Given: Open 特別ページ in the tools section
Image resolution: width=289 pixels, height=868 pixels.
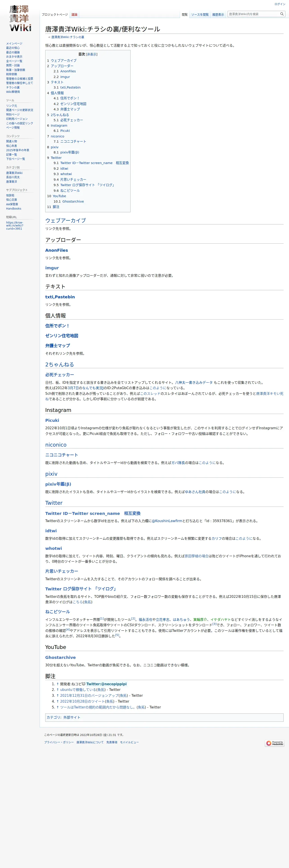Looking at the screenshot, I should (13, 114).
